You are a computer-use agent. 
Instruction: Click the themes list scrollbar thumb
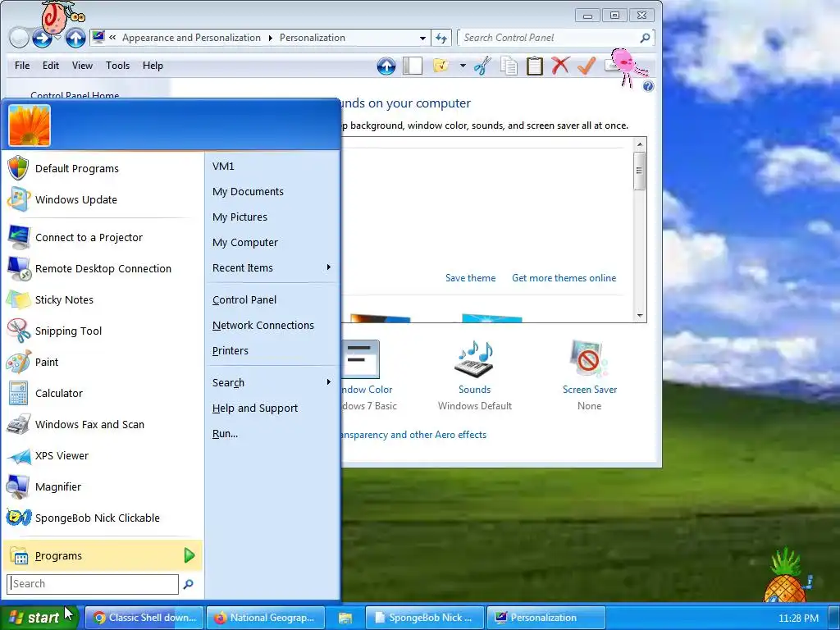point(639,171)
